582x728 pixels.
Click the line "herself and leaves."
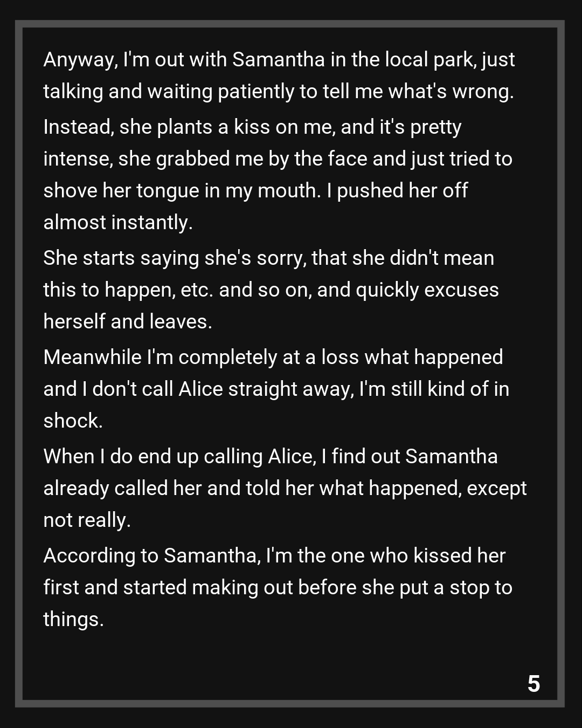[x=128, y=322]
